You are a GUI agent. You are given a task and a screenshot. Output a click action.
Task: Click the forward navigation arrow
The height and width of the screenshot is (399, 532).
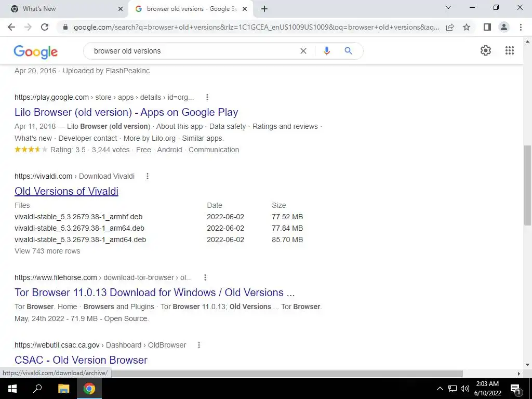[28, 27]
